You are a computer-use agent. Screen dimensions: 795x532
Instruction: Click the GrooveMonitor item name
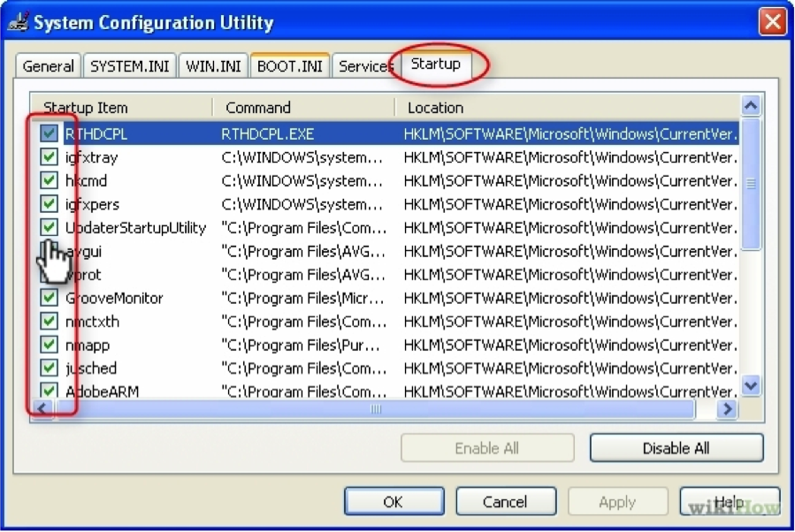click(115, 298)
